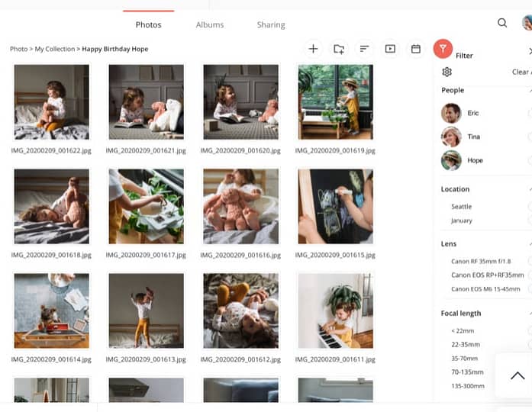532x412 pixels.
Task: Check Canon RF 35mm f/1.8 lens filter
Action: (530, 261)
